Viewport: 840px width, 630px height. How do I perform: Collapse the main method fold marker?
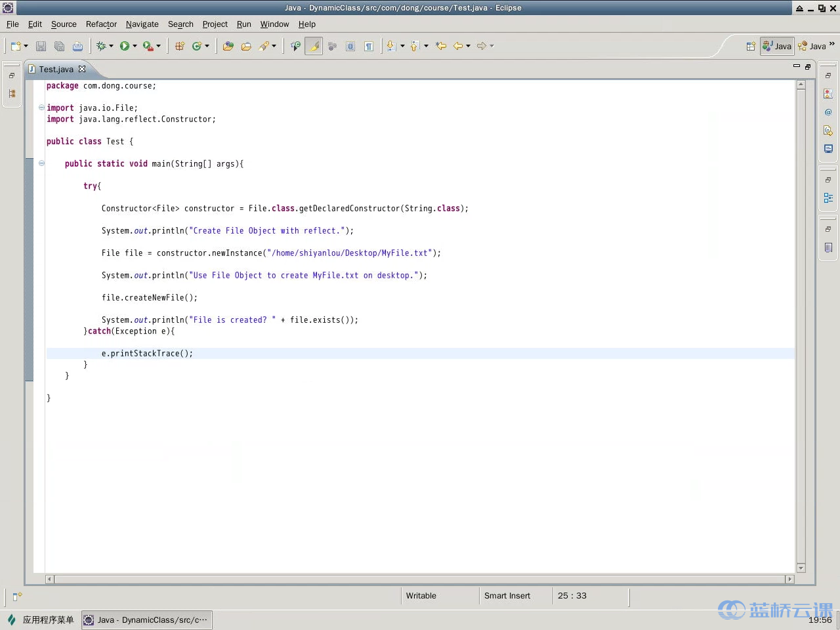(x=41, y=163)
